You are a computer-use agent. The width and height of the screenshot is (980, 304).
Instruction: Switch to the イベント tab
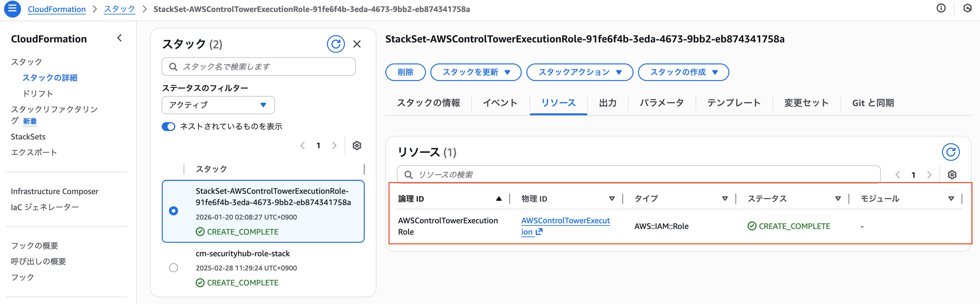(x=500, y=103)
